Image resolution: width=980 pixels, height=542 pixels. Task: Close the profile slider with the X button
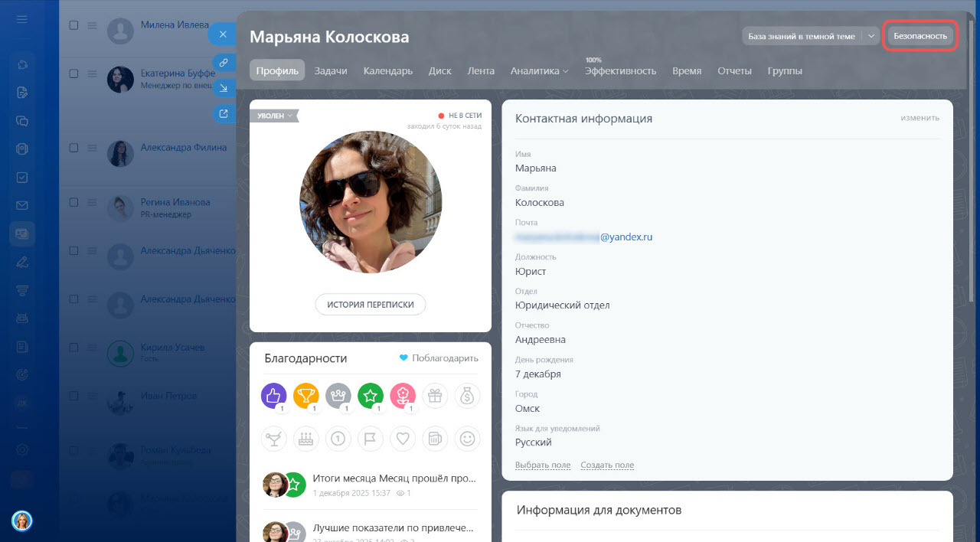pyautogui.click(x=223, y=34)
